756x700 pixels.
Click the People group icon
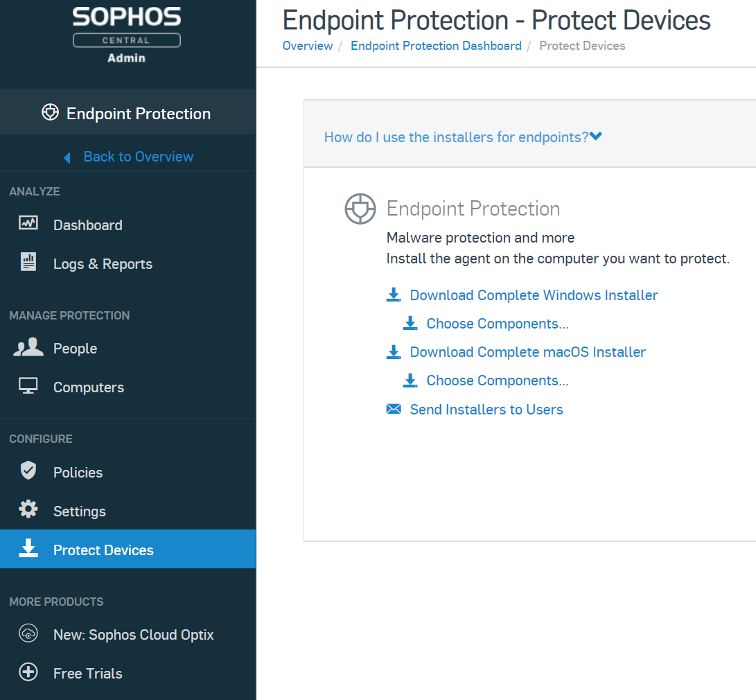(28, 347)
